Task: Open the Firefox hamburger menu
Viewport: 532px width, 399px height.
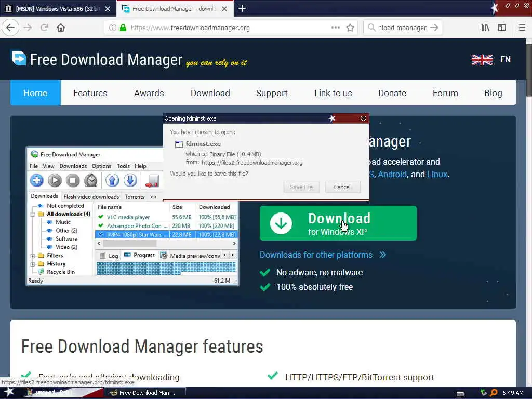Action: [x=522, y=28]
